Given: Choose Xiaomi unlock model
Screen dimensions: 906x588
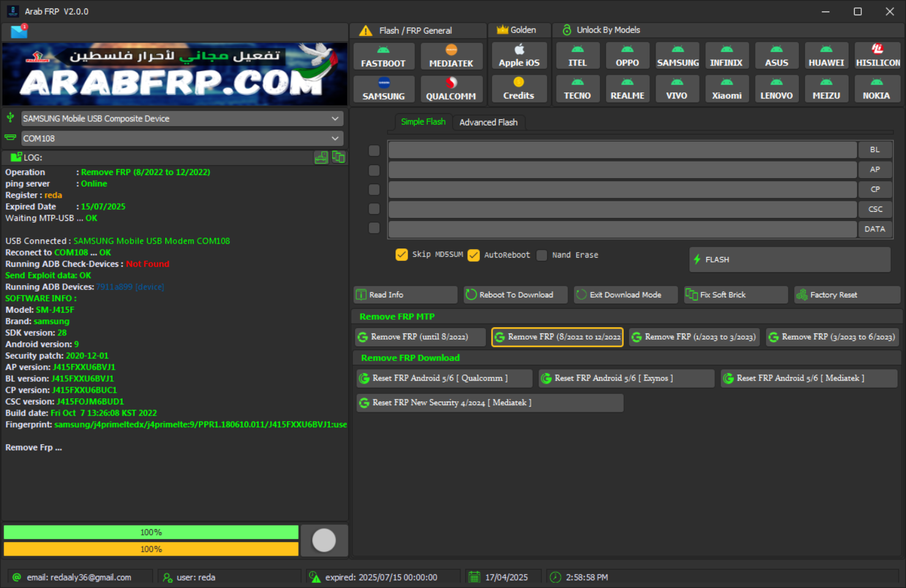Looking at the screenshot, I should coord(727,89).
